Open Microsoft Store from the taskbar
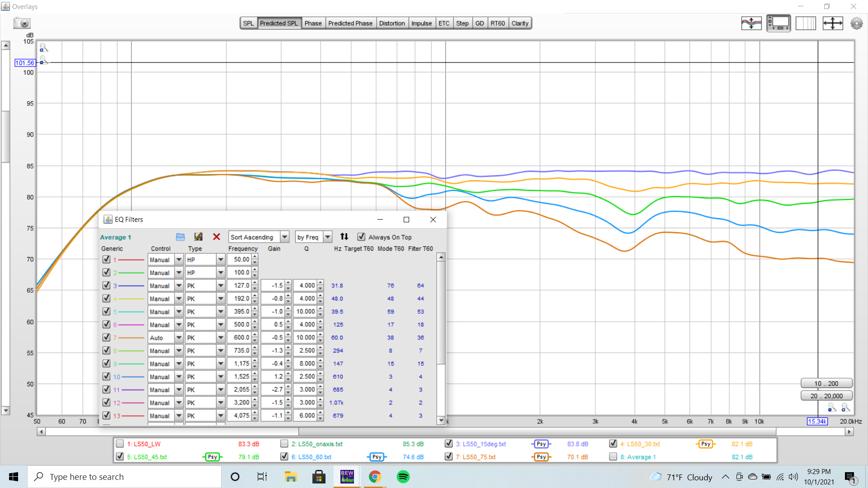Viewport: 868px width, 488px height. [x=319, y=477]
